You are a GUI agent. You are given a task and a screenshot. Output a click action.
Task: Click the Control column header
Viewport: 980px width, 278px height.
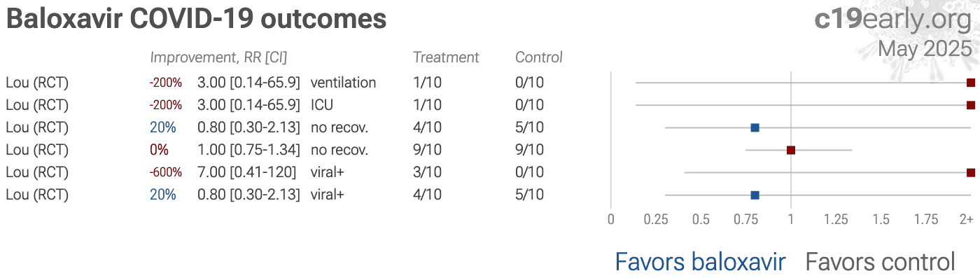(x=539, y=57)
